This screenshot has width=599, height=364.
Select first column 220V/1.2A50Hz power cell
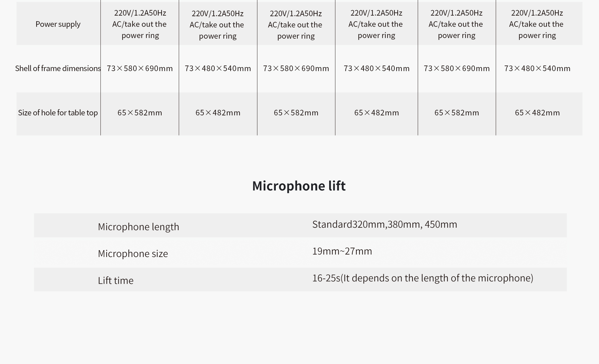(x=140, y=24)
